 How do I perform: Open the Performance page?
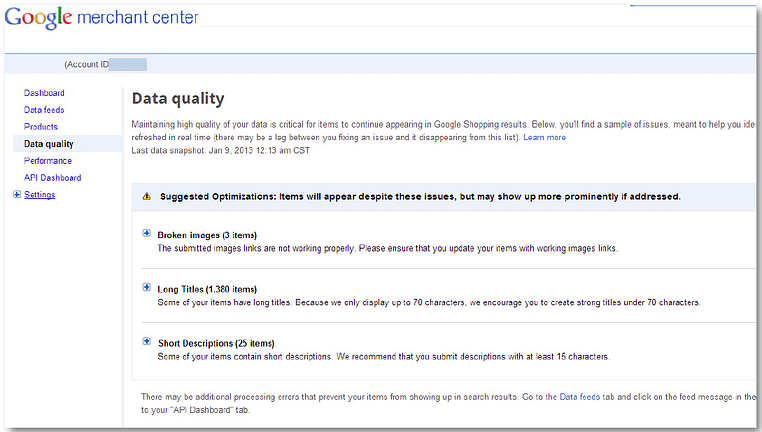tap(48, 161)
